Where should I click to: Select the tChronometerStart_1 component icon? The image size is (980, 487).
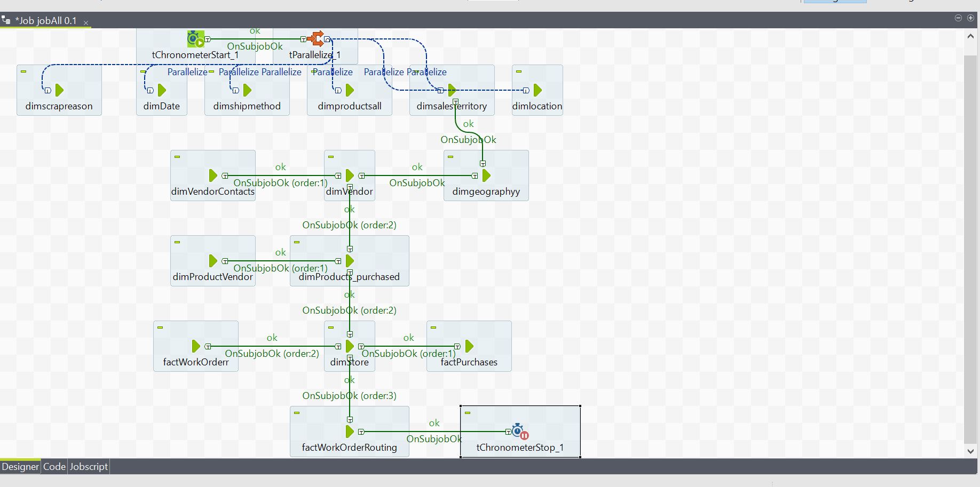(x=196, y=39)
